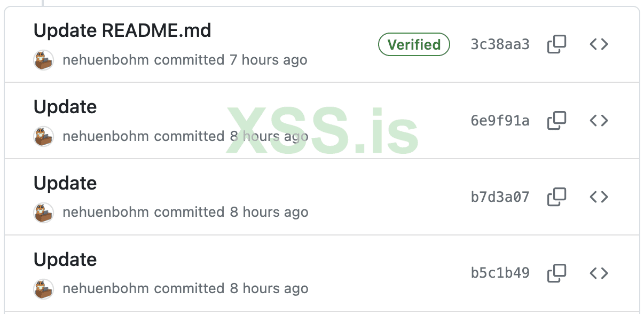
Task: Open the Verified badge details
Action: pyautogui.click(x=414, y=44)
